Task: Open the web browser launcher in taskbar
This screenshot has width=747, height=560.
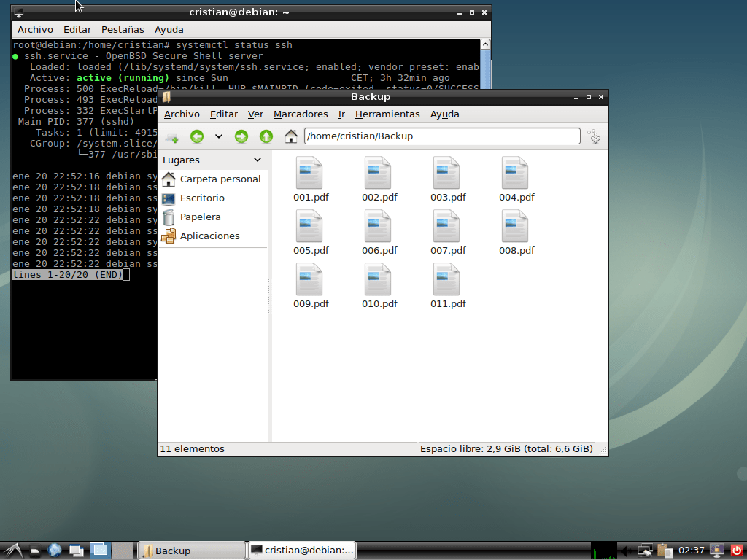Action: 55,551
